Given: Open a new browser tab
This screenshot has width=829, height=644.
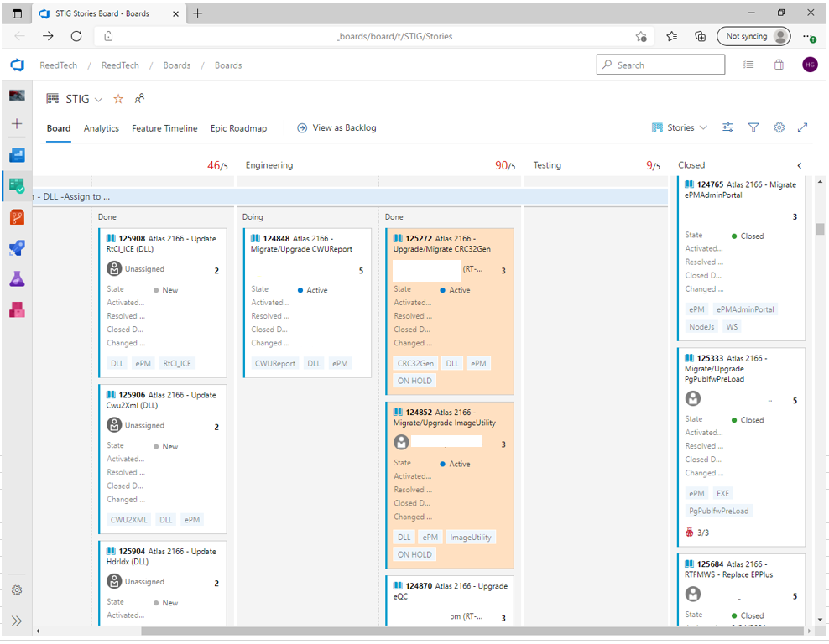Looking at the screenshot, I should [x=198, y=13].
